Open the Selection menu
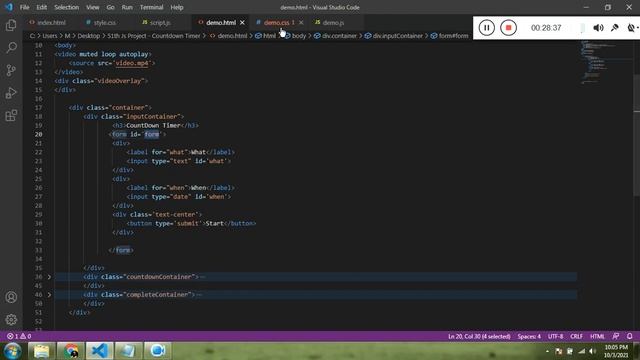Image resolution: width=640 pixels, height=360 pixels. click(x=67, y=7)
